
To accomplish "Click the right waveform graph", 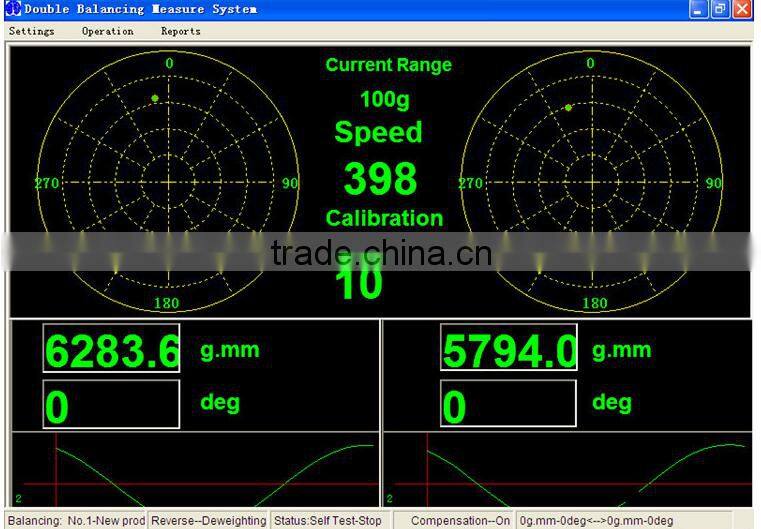I will (567, 469).
